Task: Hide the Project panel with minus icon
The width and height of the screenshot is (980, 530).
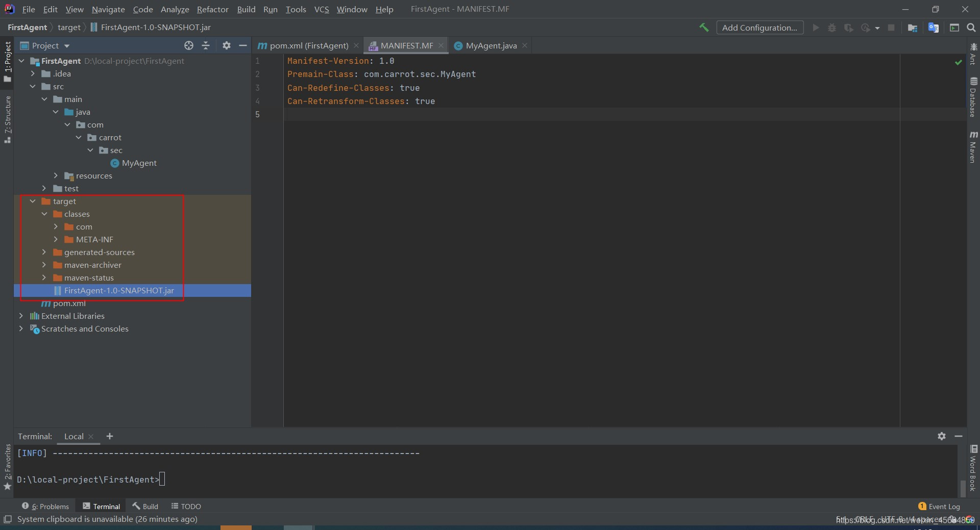Action: click(243, 45)
